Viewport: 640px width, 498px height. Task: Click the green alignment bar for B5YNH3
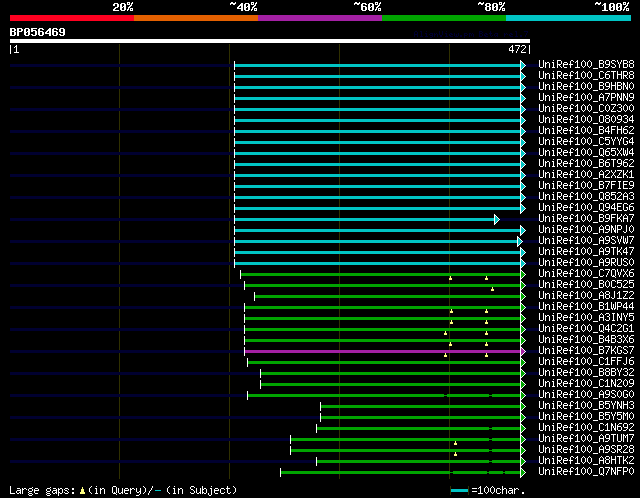420,407
